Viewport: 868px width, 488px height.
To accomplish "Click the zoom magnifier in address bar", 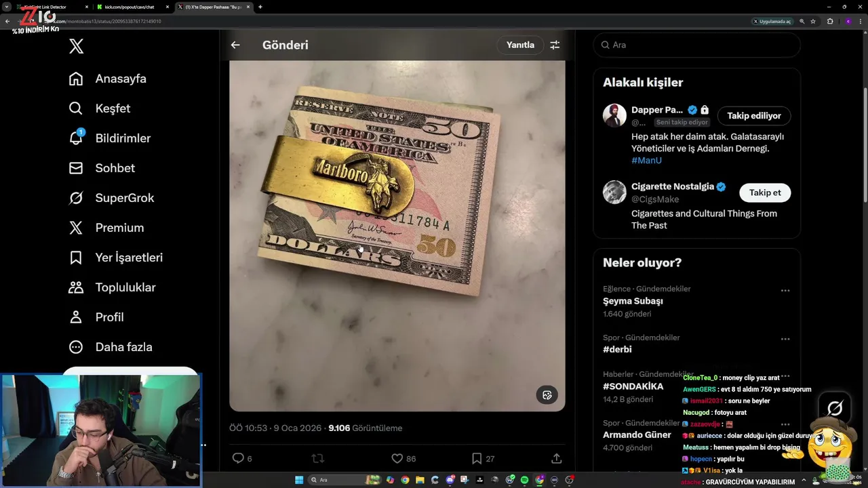I will click(802, 21).
